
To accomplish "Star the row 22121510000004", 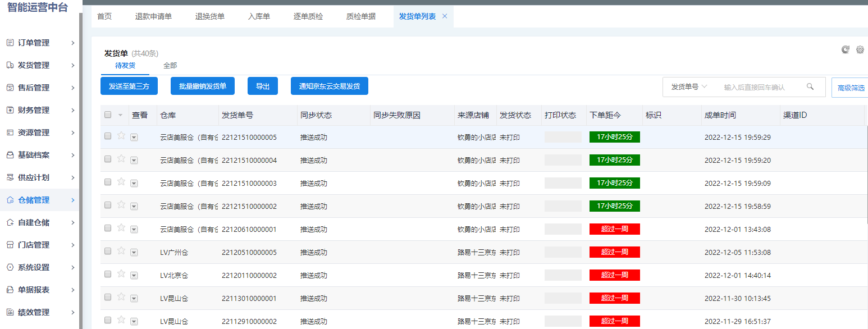I will (x=121, y=159).
